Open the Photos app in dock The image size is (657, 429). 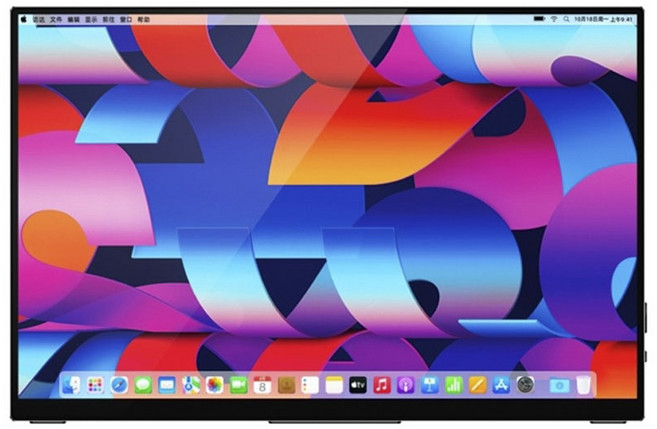214,385
